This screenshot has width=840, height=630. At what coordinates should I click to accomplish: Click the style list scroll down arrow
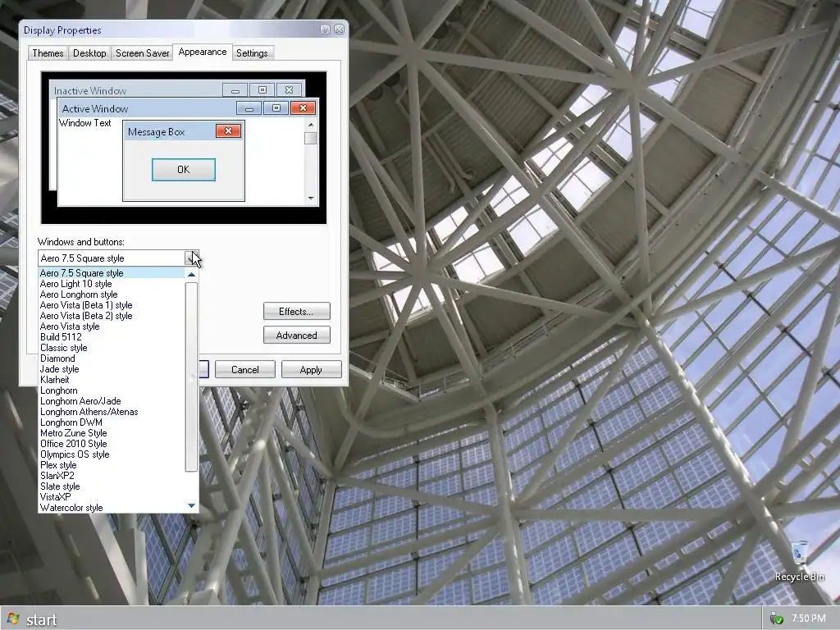coord(191,505)
